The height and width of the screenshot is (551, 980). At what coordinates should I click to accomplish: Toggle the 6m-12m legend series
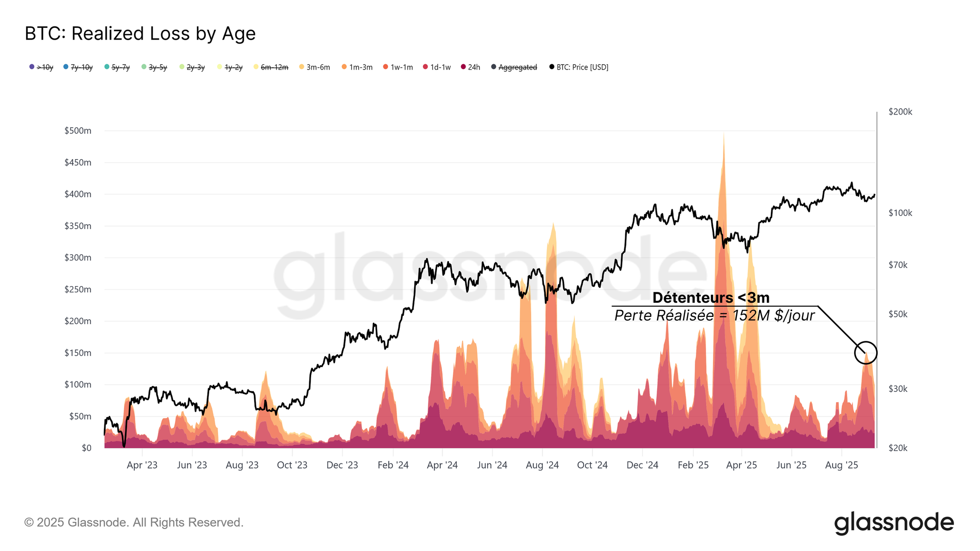271,67
